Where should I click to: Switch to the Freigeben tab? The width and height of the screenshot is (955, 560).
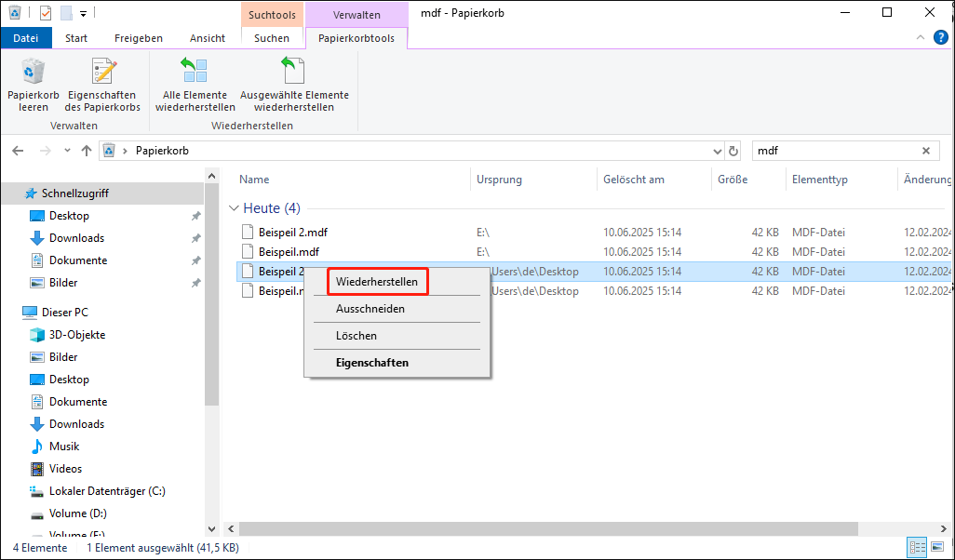click(x=139, y=38)
